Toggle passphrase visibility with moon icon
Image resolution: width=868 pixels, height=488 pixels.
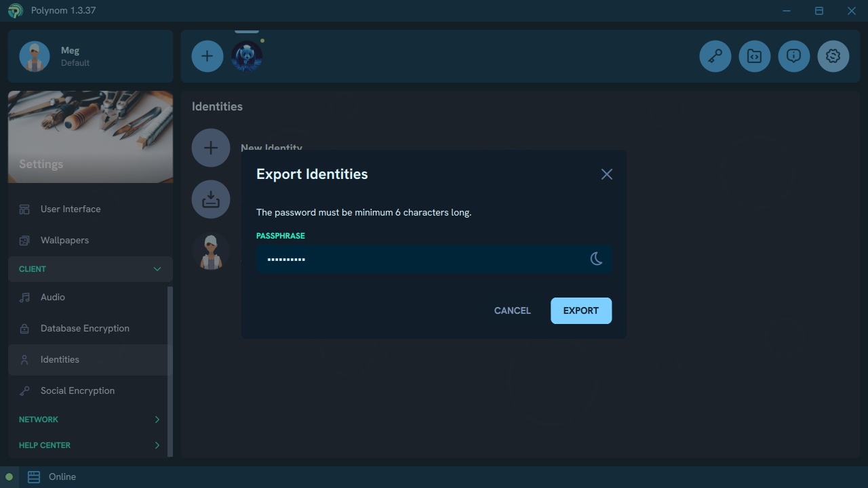(x=596, y=259)
